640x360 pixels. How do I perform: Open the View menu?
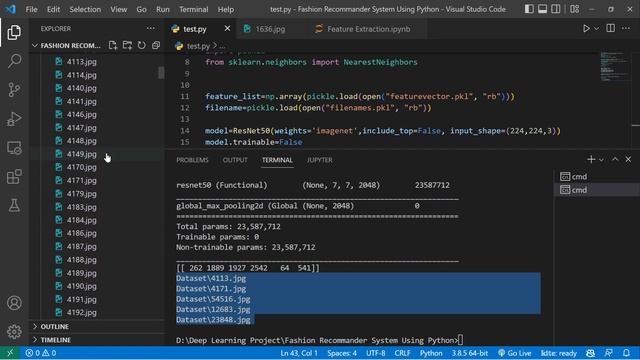click(x=118, y=9)
